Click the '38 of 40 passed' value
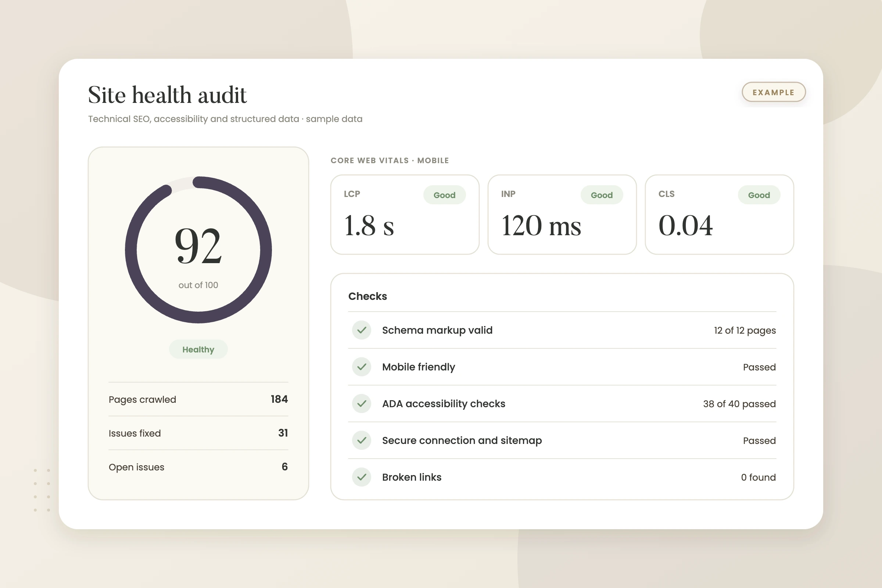Screen dimensions: 882x588 click(739, 404)
